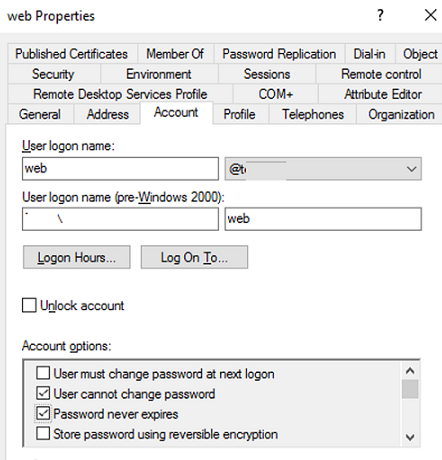
Task: Check the Unlock account checkbox
Action: 29,305
